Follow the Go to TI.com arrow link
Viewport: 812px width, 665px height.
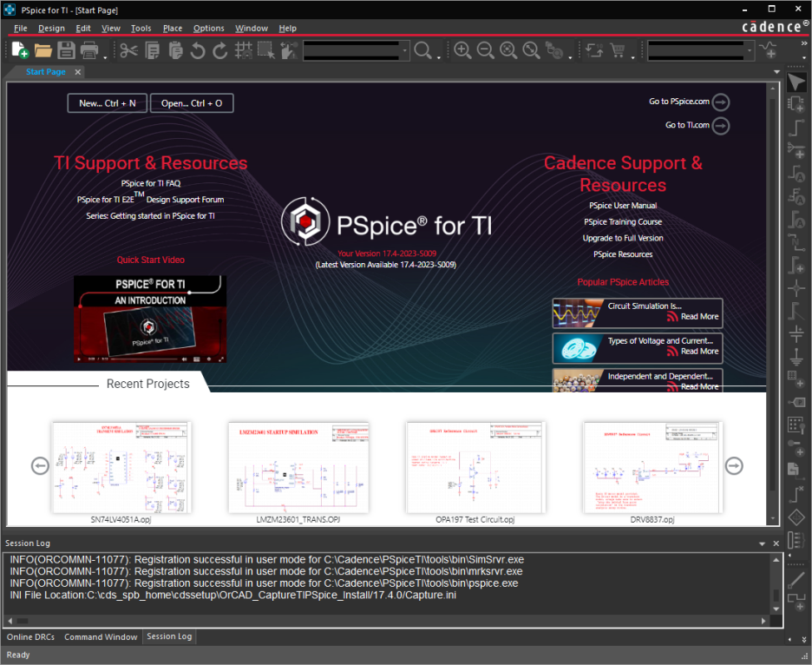click(x=720, y=125)
